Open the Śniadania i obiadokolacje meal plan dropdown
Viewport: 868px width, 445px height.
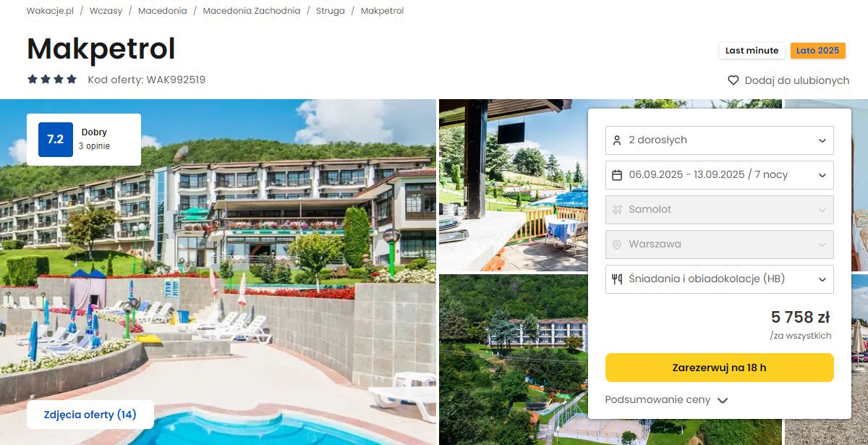(719, 279)
